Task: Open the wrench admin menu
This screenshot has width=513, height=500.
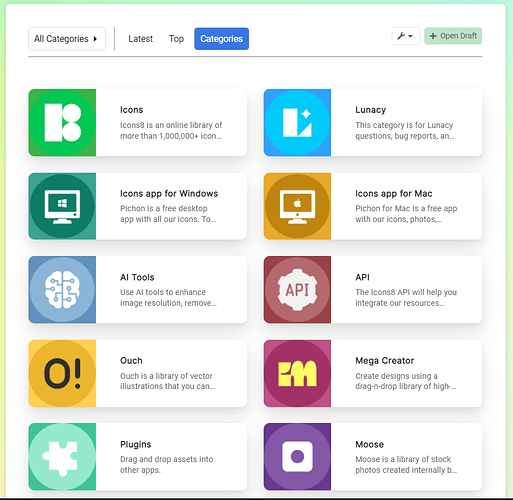Action: coord(405,36)
